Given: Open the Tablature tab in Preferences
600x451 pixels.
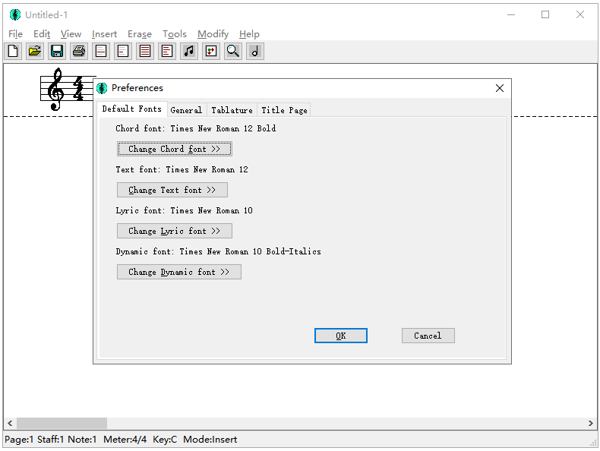Looking at the screenshot, I should tap(232, 110).
